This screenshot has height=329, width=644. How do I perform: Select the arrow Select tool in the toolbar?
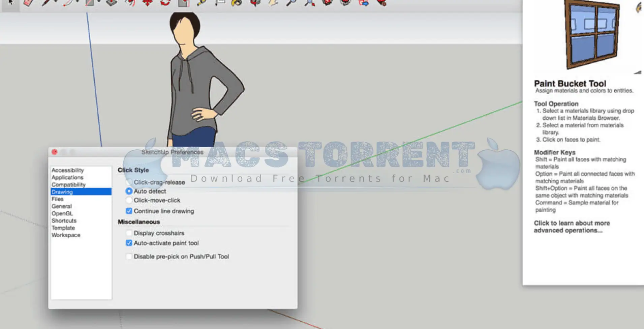[x=10, y=3]
